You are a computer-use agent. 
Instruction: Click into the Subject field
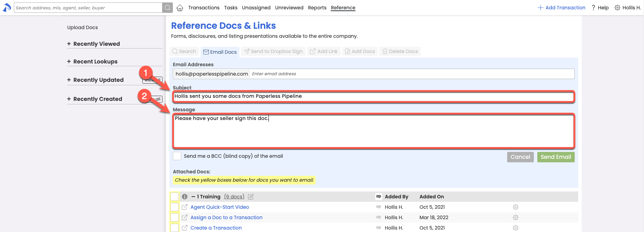(x=373, y=96)
